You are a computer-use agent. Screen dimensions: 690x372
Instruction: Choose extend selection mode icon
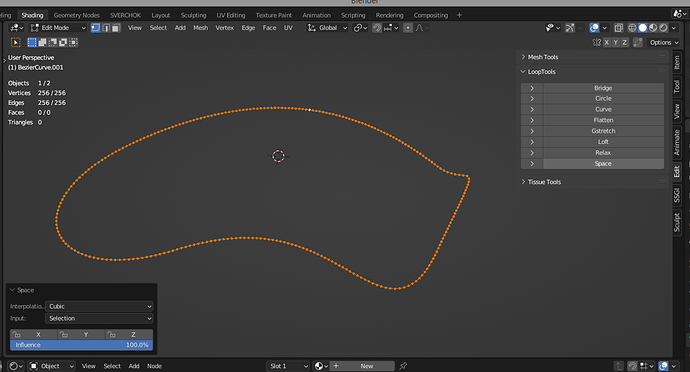click(x=42, y=42)
